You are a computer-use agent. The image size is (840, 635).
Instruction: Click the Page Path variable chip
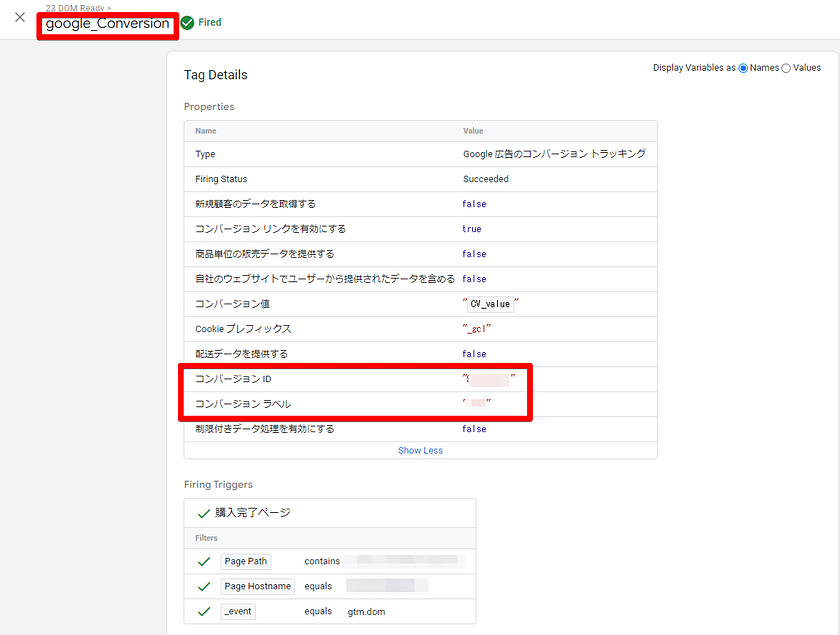(246, 562)
